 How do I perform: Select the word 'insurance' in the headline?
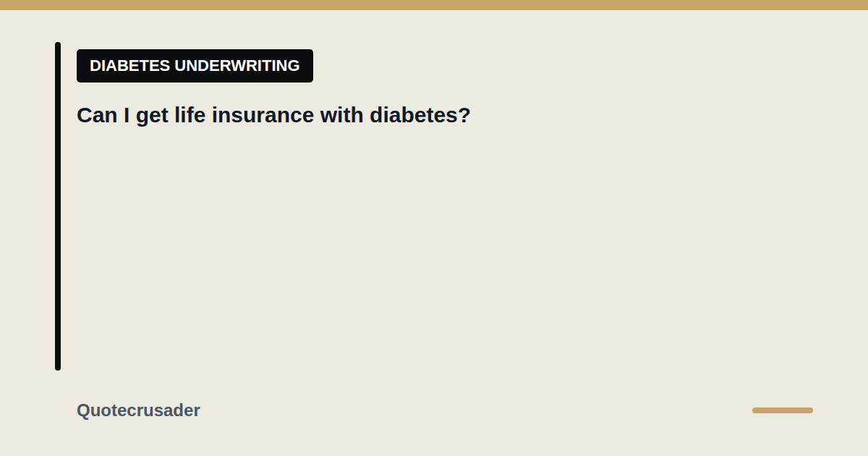click(263, 116)
